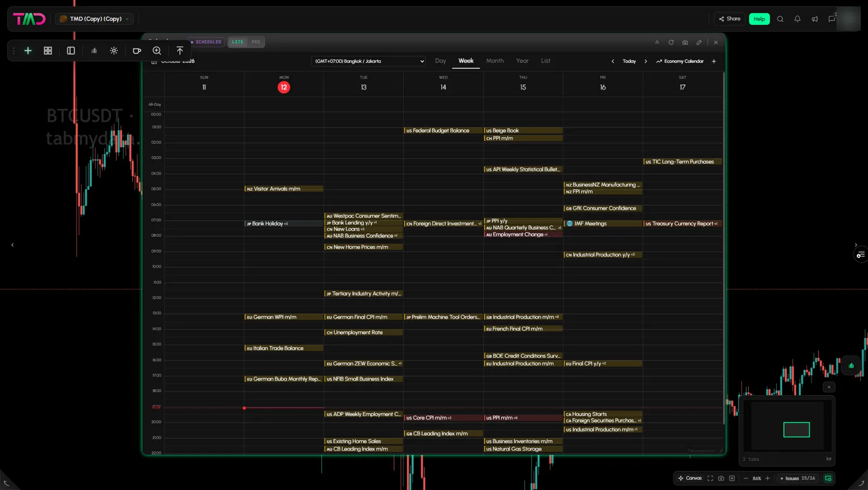Zoom out with the minus icon beside 86%
The width and height of the screenshot is (868, 490).
pyautogui.click(x=746, y=478)
